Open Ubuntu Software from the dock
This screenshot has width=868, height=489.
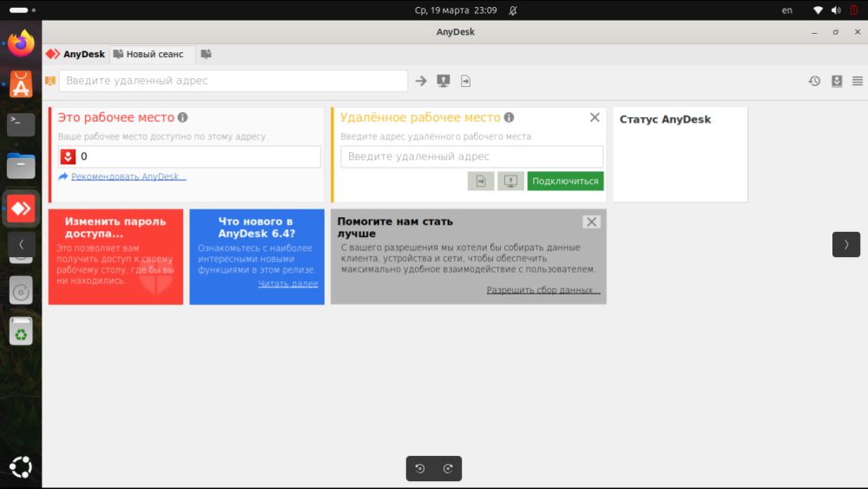(21, 84)
